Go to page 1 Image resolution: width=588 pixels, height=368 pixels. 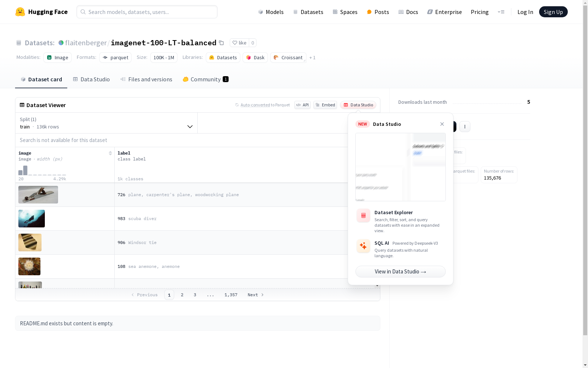(169, 295)
